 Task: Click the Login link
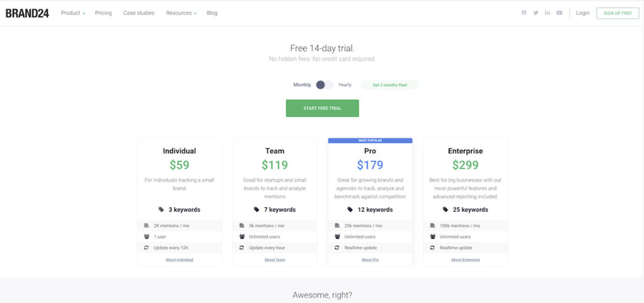pos(582,13)
